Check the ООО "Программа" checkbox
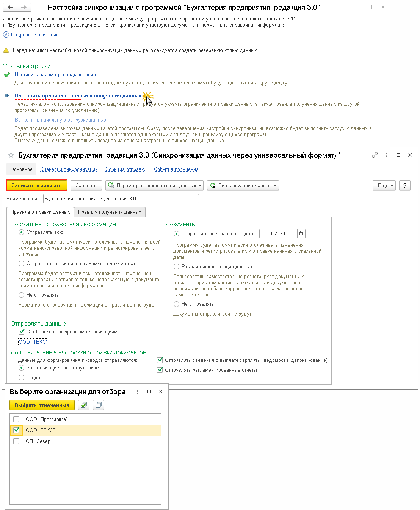This screenshot has width=420, height=510. click(16, 419)
